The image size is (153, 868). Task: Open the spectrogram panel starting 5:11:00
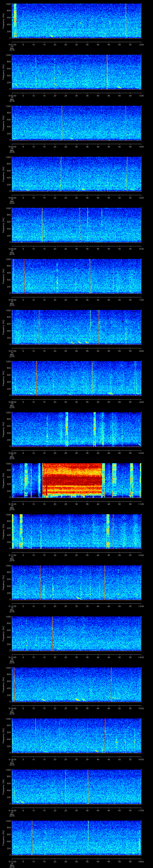pyautogui.click(x=77, y=531)
